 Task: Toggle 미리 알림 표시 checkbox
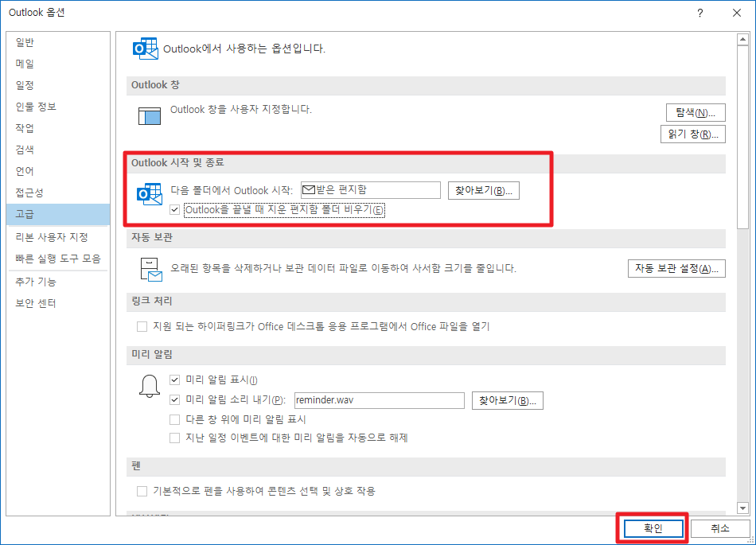coord(174,380)
